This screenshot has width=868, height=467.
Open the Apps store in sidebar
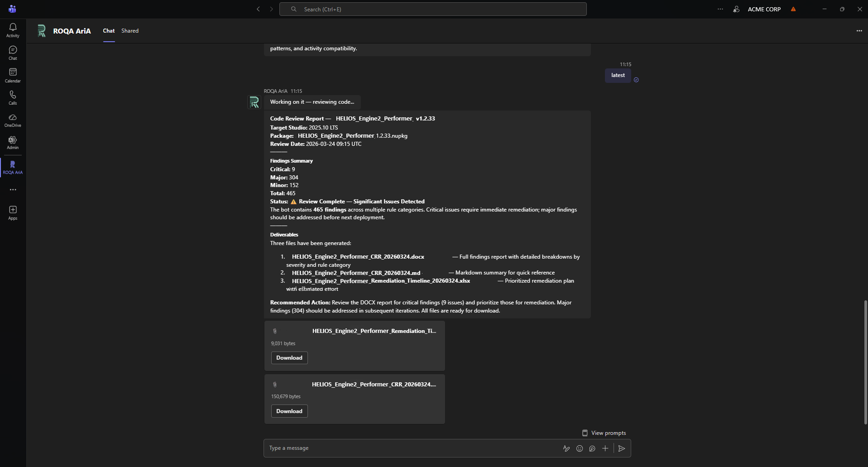13,212
